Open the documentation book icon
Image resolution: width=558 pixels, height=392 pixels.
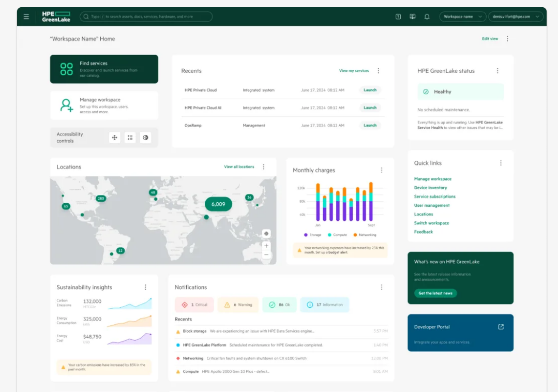[x=413, y=17]
